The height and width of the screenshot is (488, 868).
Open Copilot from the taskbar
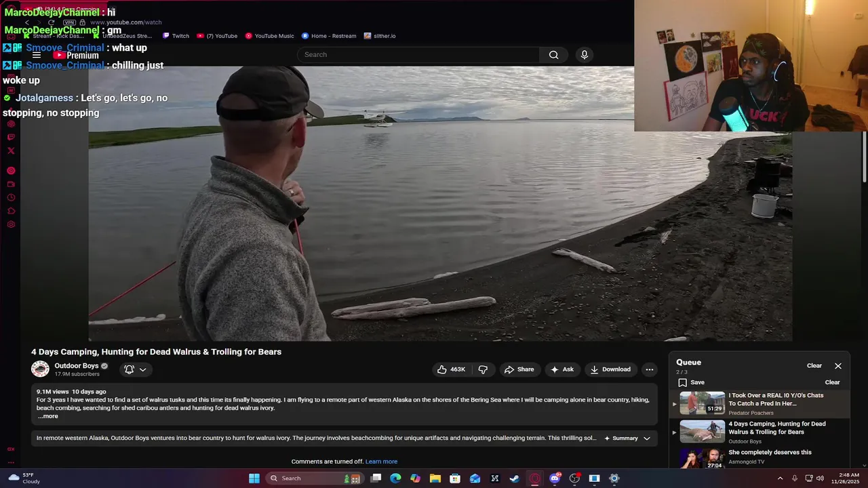415,479
